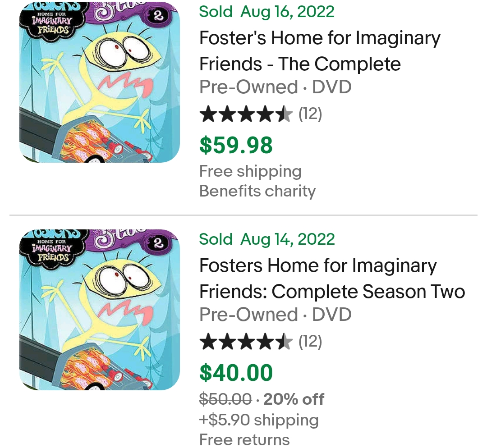The width and height of the screenshot is (487, 448).
Task: Click the $40.00 sold price
Action: [x=236, y=373]
